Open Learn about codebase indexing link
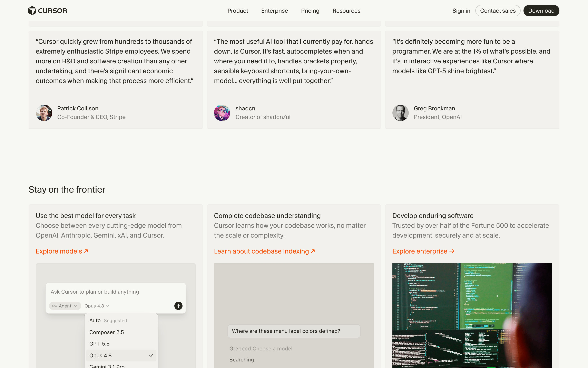This screenshot has height=368, width=588. 264,251
